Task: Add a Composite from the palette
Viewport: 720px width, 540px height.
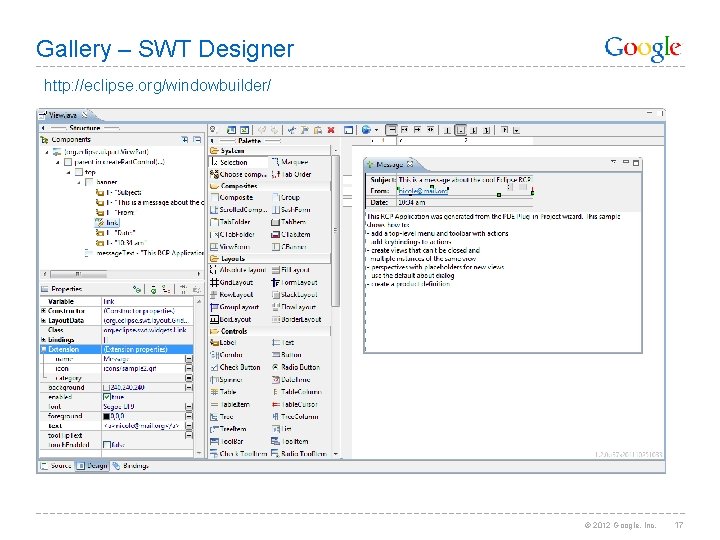Action: [x=231, y=197]
